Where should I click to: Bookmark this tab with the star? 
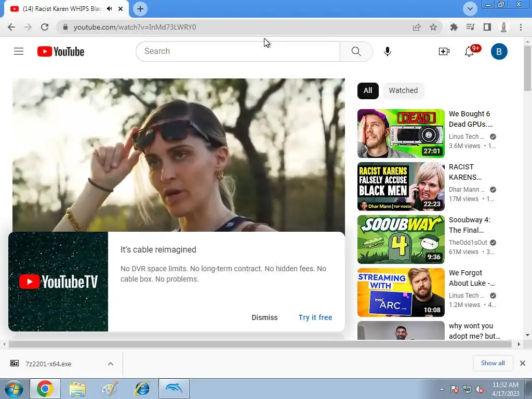point(433,27)
